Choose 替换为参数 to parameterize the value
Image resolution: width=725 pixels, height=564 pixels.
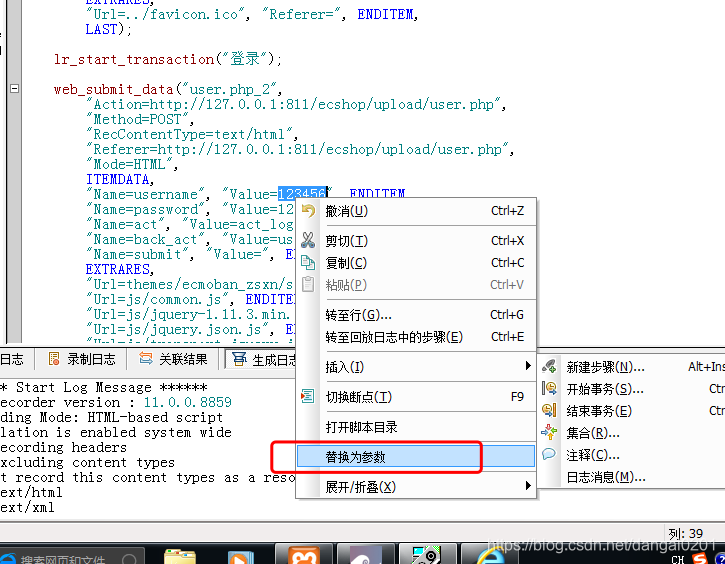(x=416, y=457)
